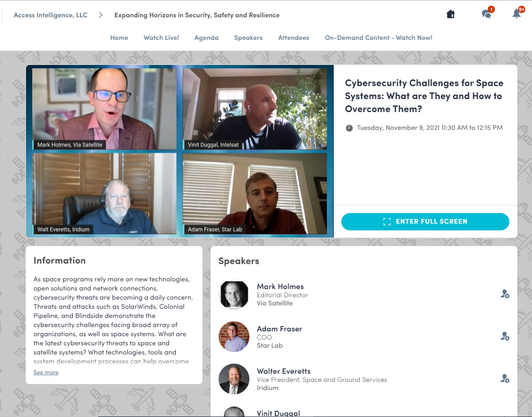532x417 pixels.
Task: Add Walter Everetts as a contact
Action: point(505,379)
